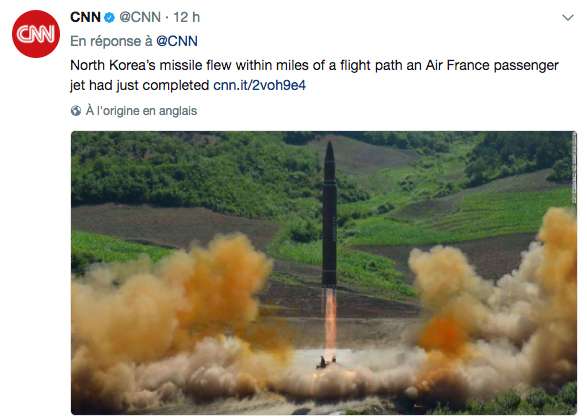Click "À l'origine en anglais" translation text
This screenshot has height=420, width=587.
point(141,111)
